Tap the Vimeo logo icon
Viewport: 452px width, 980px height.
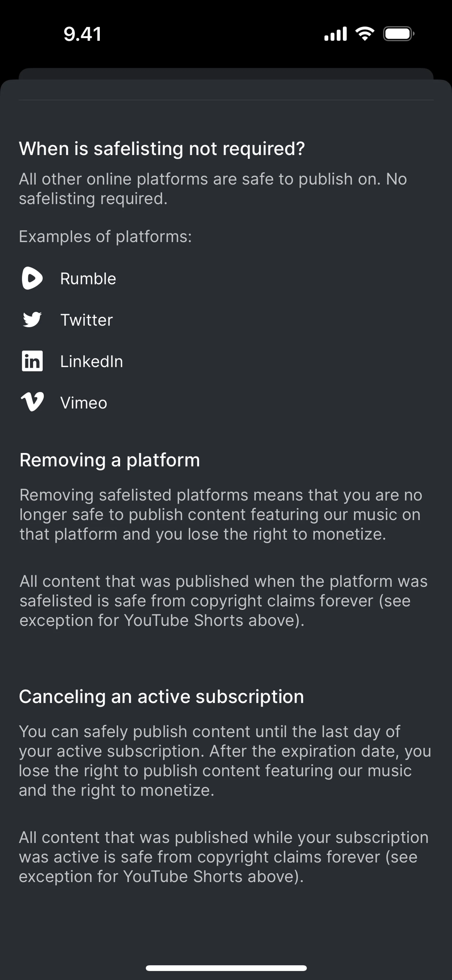pyautogui.click(x=32, y=402)
